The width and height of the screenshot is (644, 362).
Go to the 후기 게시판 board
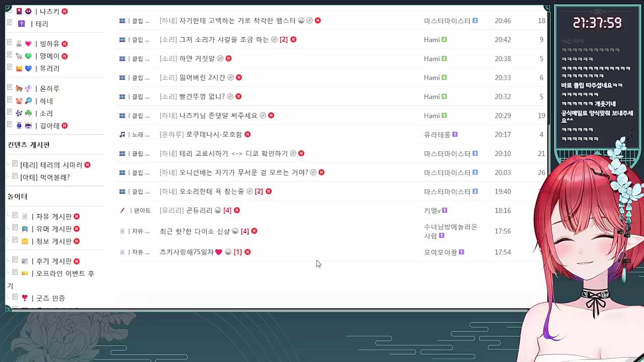(x=53, y=261)
